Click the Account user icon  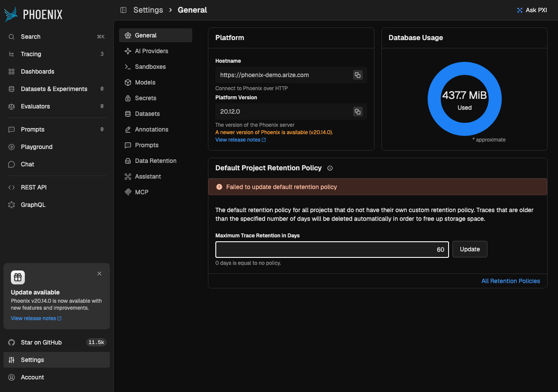(x=12, y=377)
